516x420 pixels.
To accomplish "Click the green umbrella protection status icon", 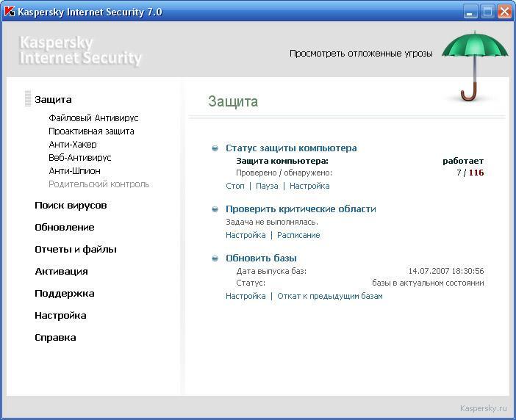I will coord(475,66).
